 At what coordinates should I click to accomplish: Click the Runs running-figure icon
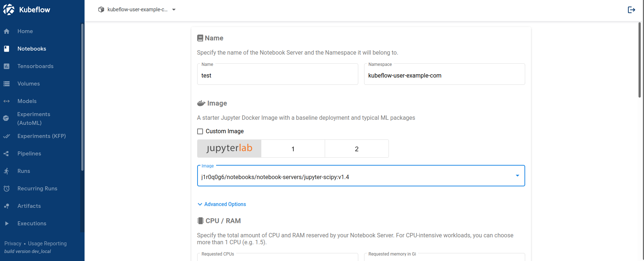[7, 171]
